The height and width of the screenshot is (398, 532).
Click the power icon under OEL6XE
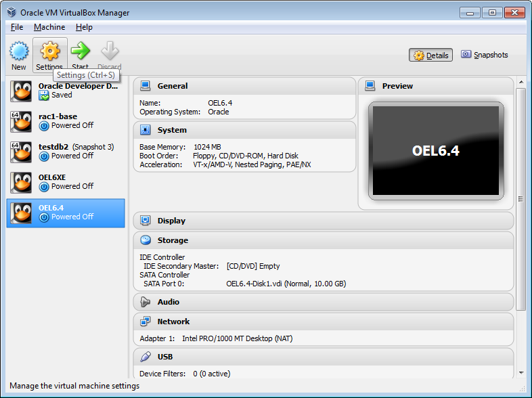click(44, 187)
